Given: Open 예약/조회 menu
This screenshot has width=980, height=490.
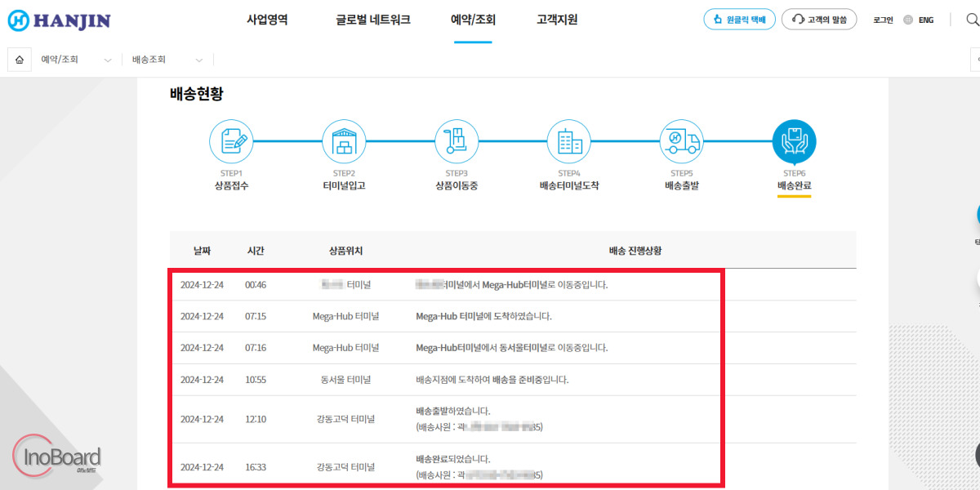Looking at the screenshot, I should point(473,20).
